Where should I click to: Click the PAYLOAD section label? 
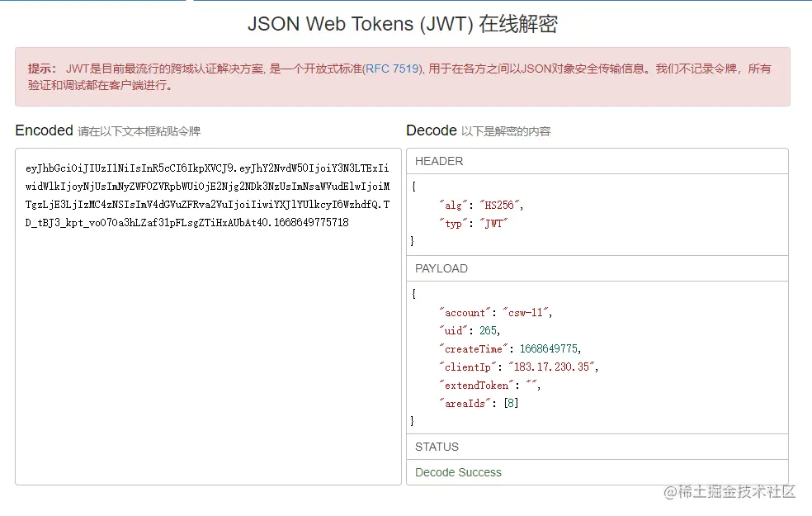pyautogui.click(x=441, y=268)
